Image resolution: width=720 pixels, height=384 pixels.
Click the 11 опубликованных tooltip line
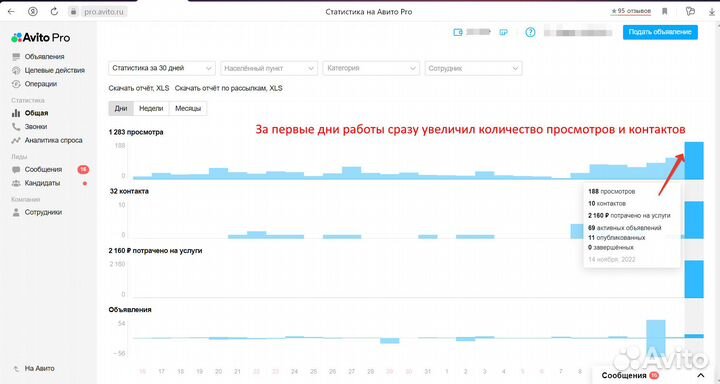(617, 238)
